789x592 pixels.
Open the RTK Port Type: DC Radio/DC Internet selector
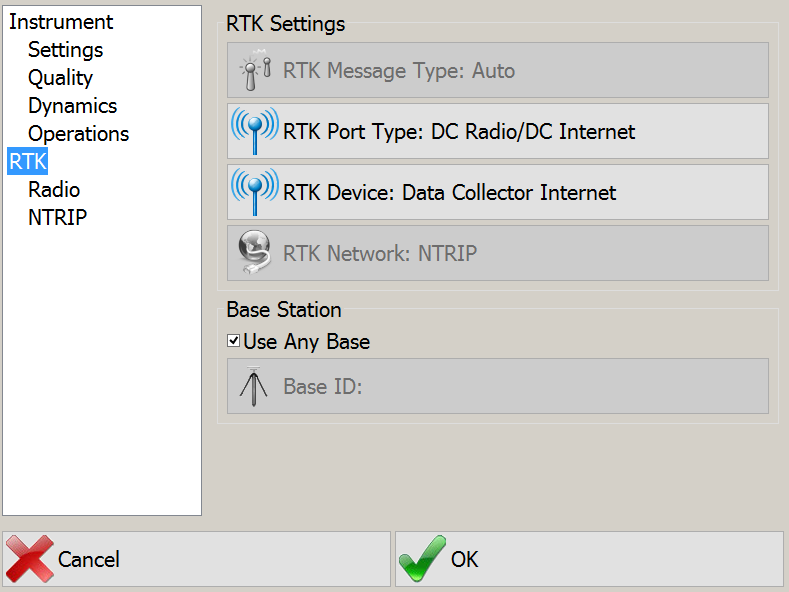[x=498, y=131]
